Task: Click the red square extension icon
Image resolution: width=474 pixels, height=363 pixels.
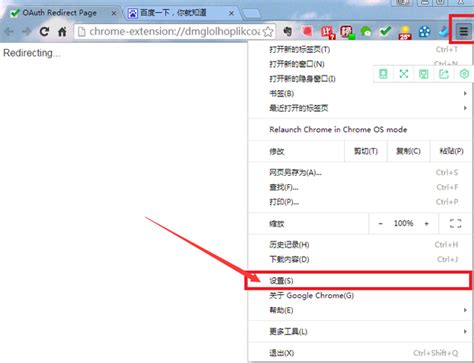Action: pyautogui.click(x=307, y=31)
